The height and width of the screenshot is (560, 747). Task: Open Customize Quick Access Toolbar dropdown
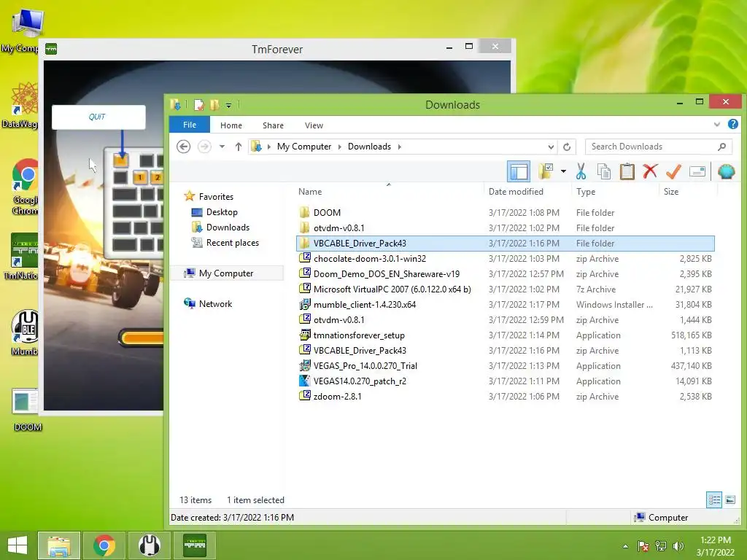coord(228,105)
